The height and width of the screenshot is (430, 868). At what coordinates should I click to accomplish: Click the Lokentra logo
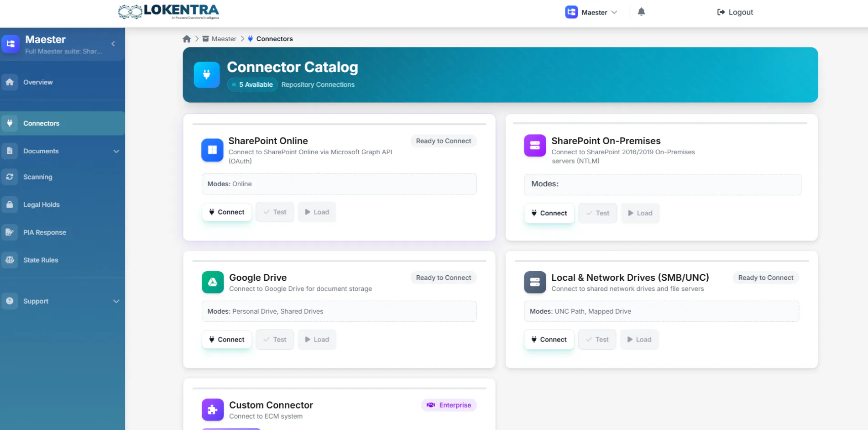(168, 11)
